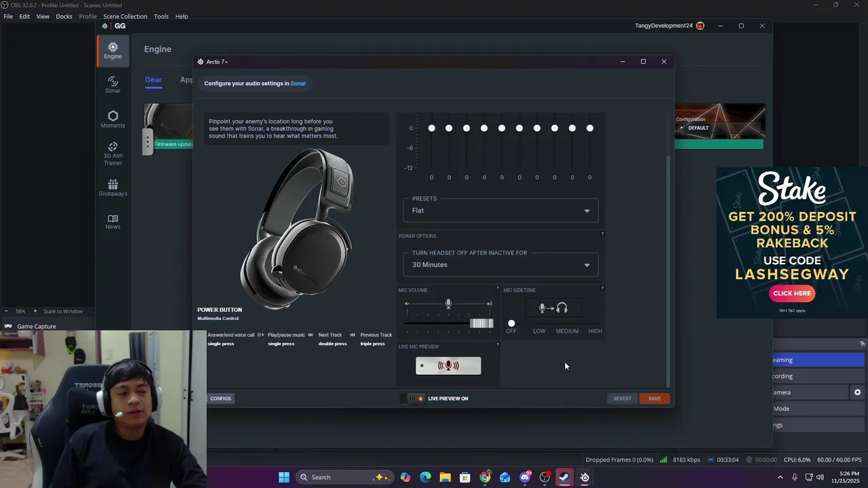
Task: Set mic sidetone to LOW
Action: coord(539,331)
